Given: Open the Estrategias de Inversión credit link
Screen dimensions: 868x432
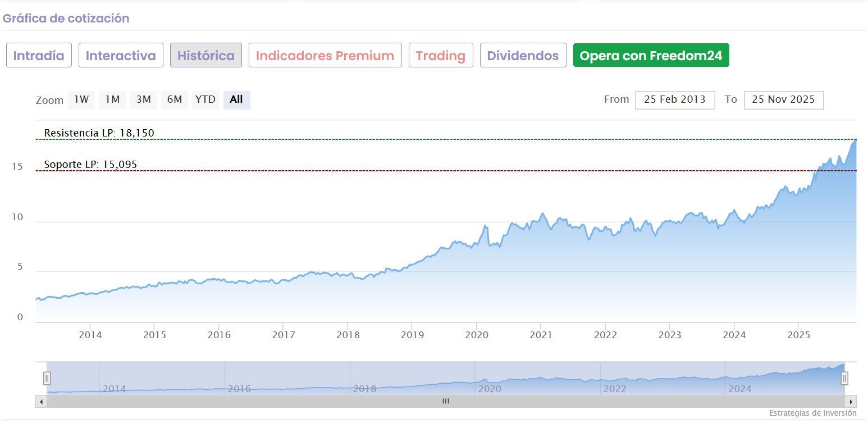Looking at the screenshot, I should click(x=812, y=413).
